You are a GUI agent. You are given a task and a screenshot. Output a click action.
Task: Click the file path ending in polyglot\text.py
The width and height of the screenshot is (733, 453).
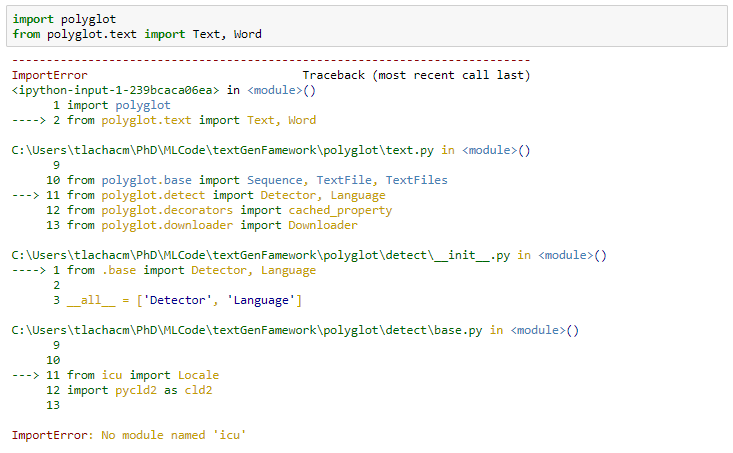[223, 150]
